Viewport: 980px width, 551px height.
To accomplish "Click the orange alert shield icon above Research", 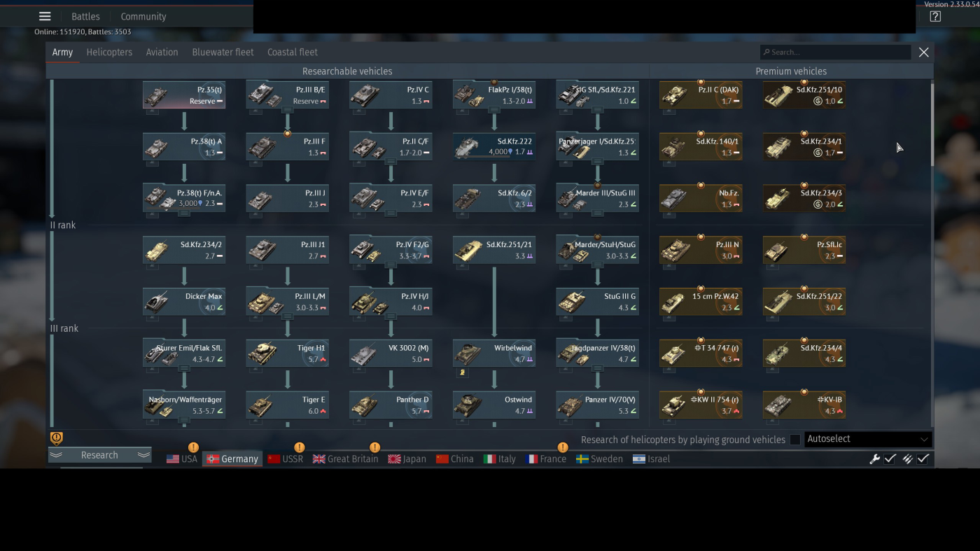I will coord(57,438).
